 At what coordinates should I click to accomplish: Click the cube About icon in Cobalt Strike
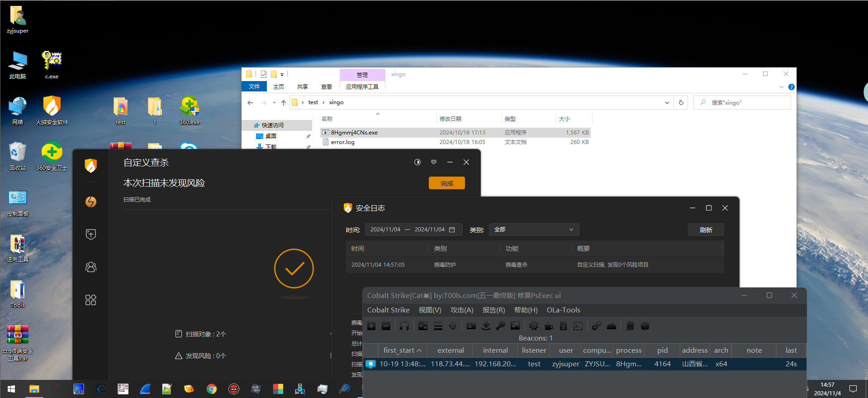click(x=645, y=326)
